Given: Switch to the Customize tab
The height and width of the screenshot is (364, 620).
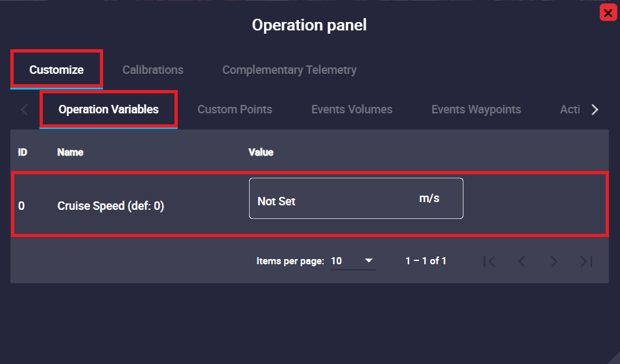Looking at the screenshot, I should click(x=56, y=70).
